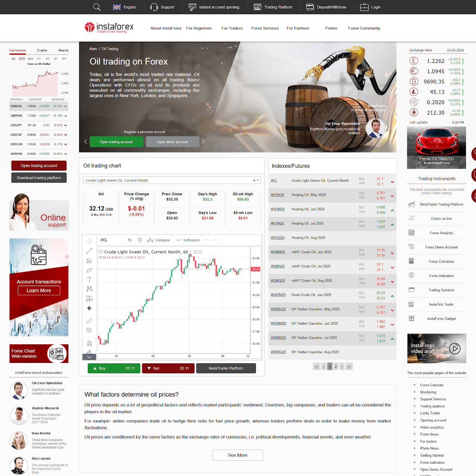Click the Ethereum currency icon
This screenshot has width=476, height=476.
tap(414, 112)
